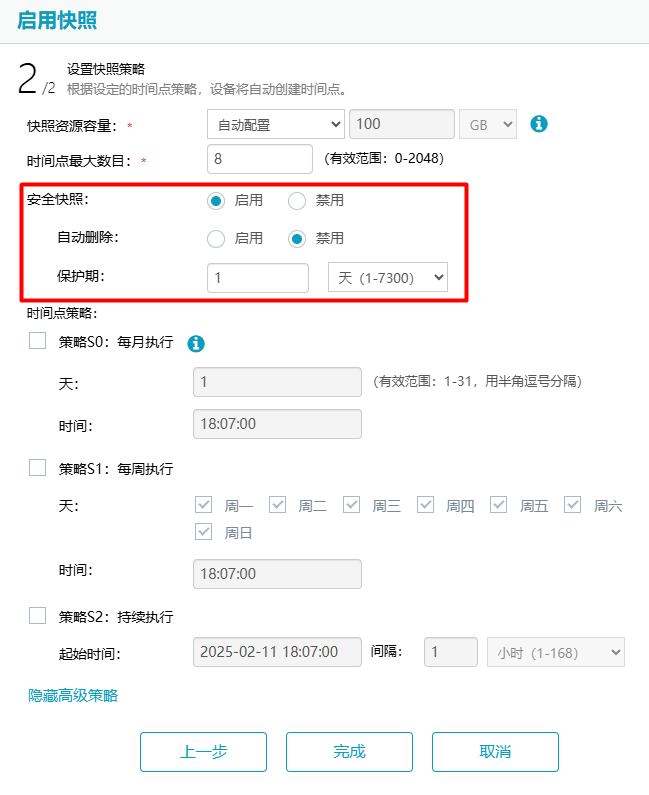Screen dimensions: 649x795
Task: Click the 完成 button
Action: click(x=349, y=752)
